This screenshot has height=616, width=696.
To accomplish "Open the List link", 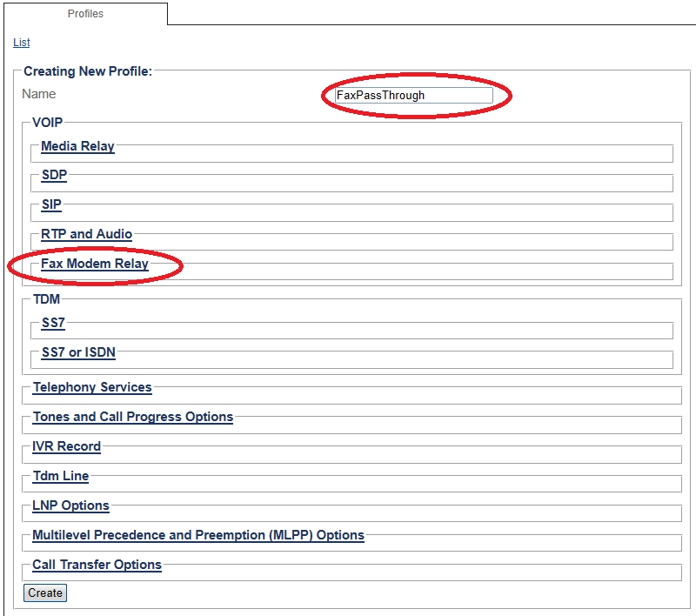I will [x=22, y=43].
